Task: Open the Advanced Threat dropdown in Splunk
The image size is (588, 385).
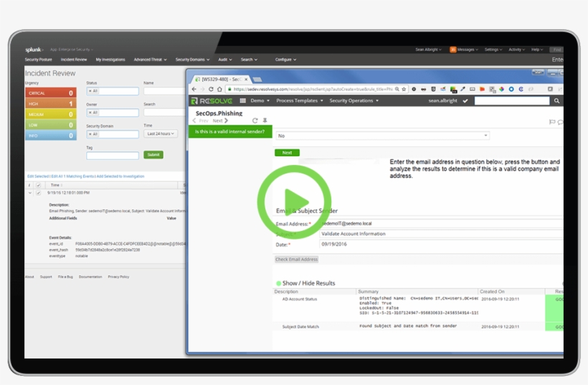Action: [151, 60]
